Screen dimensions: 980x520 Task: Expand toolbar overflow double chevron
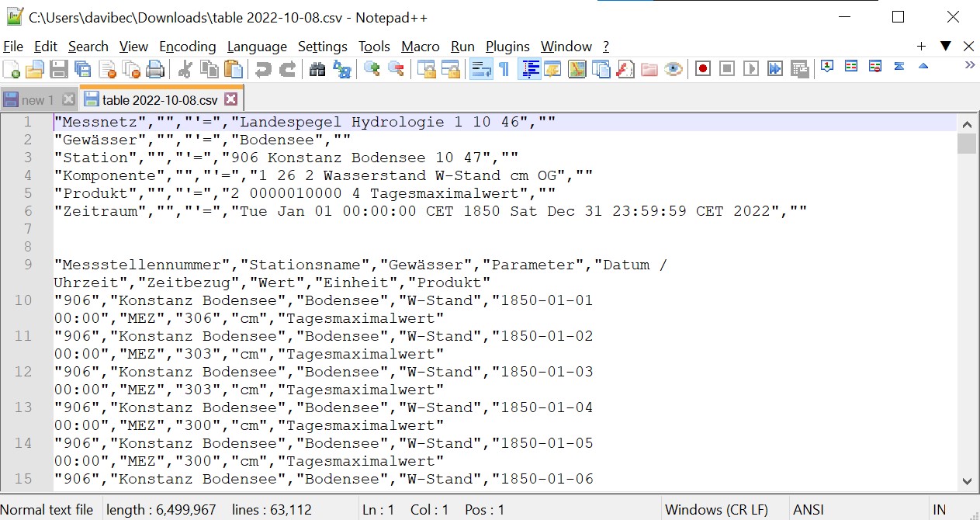tap(969, 66)
